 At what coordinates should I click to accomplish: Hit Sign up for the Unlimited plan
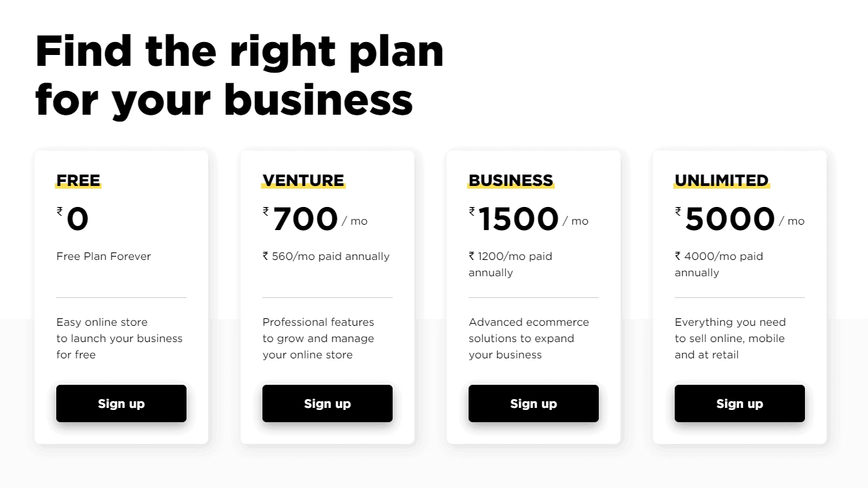[x=739, y=404]
